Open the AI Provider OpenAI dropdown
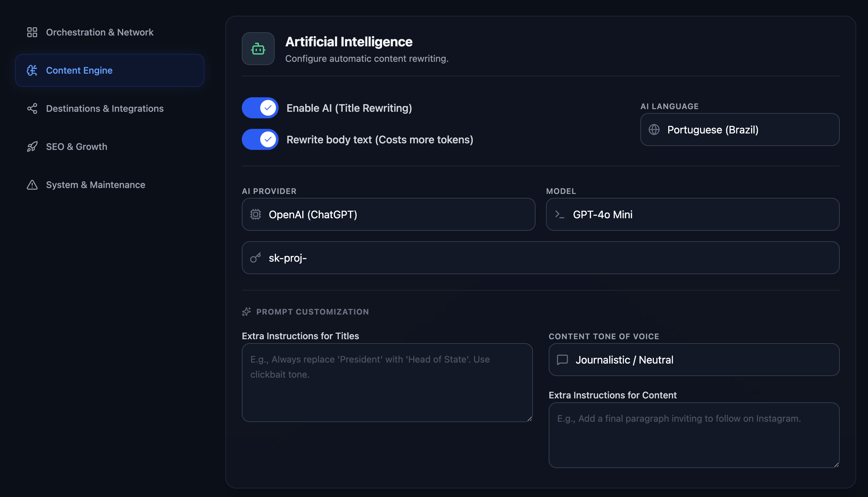Image resolution: width=868 pixels, height=497 pixels. point(388,214)
